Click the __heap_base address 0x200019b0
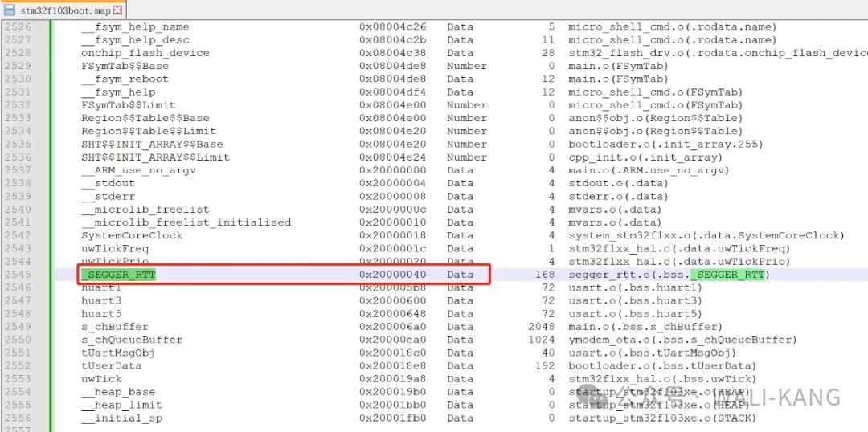The height and width of the screenshot is (432, 868). point(392,392)
